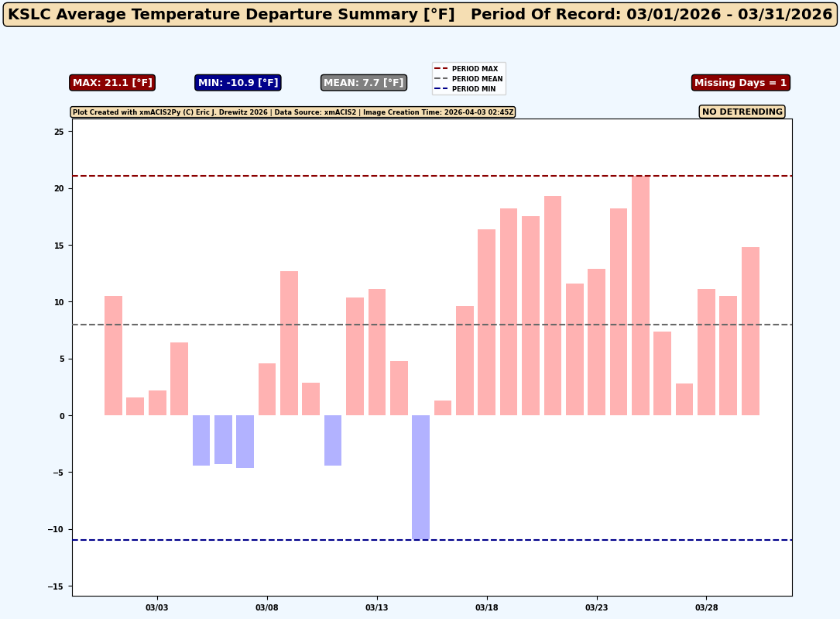Click the NO DETRENDING label

742,112
